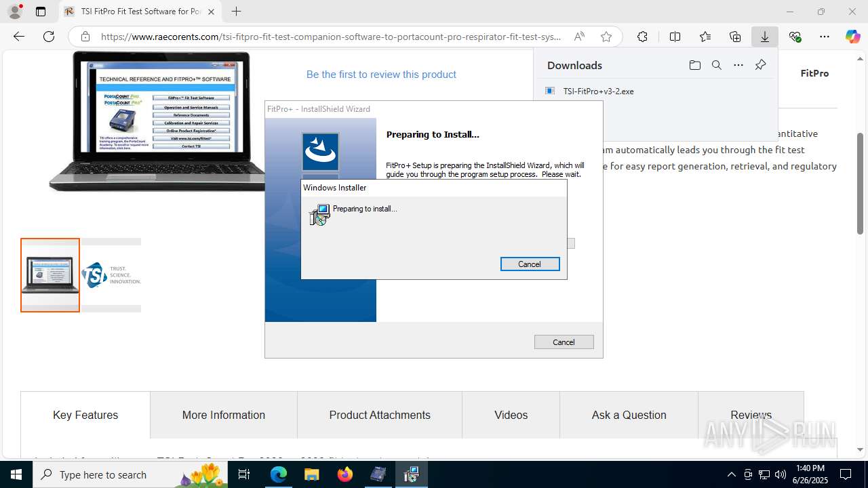Pin the Downloads panel

coord(760,65)
